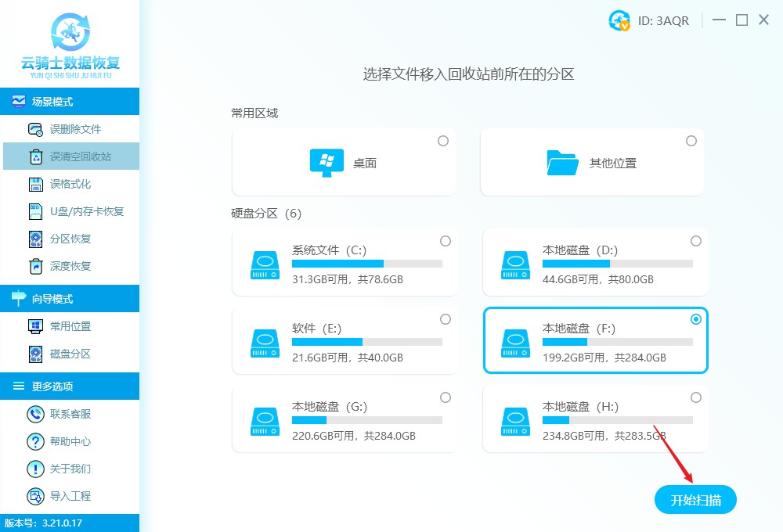Click the D: drive usage bar
783x532 pixels.
click(618, 264)
